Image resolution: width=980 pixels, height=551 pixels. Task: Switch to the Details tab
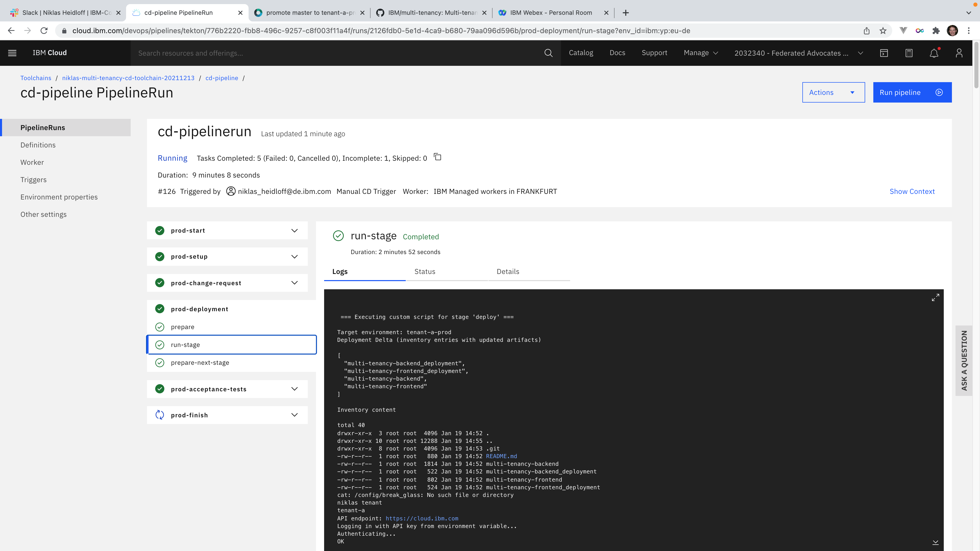pos(508,271)
